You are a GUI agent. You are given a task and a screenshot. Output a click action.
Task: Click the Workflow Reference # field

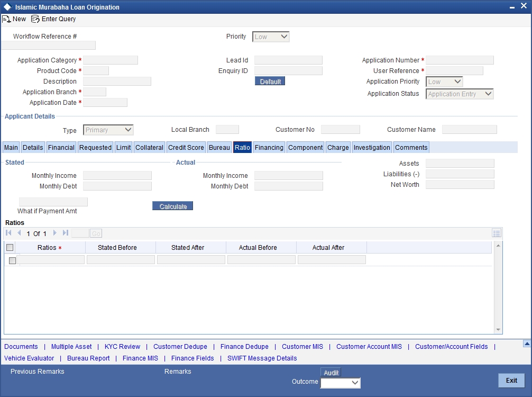(49, 45)
